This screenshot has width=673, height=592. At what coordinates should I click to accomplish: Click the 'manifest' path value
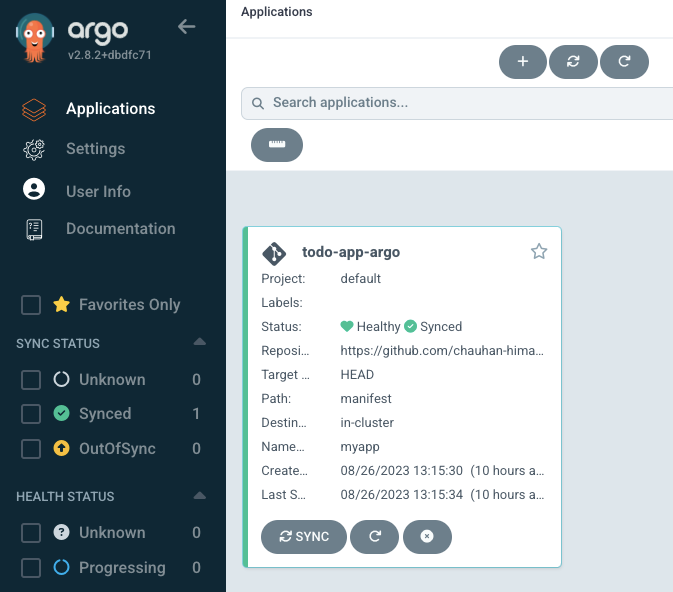(x=366, y=399)
